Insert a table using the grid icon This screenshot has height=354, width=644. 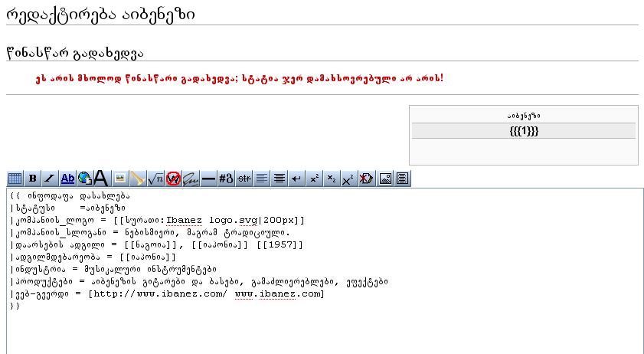click(x=15, y=179)
